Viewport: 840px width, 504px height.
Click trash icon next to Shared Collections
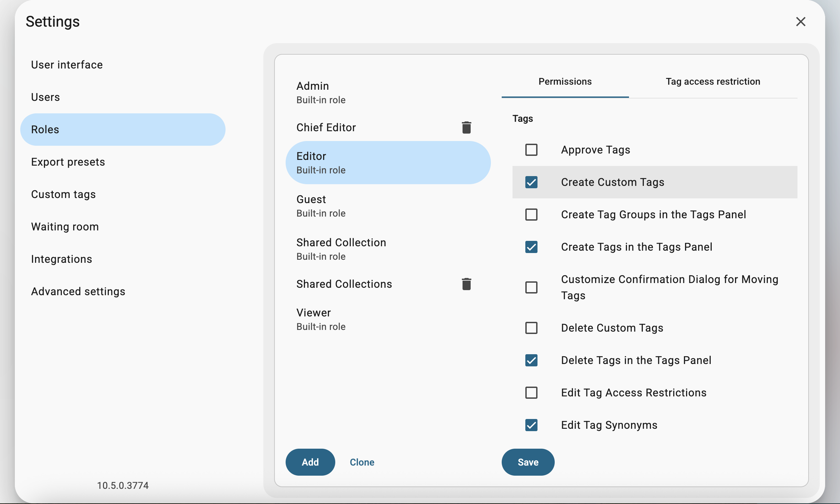point(466,284)
